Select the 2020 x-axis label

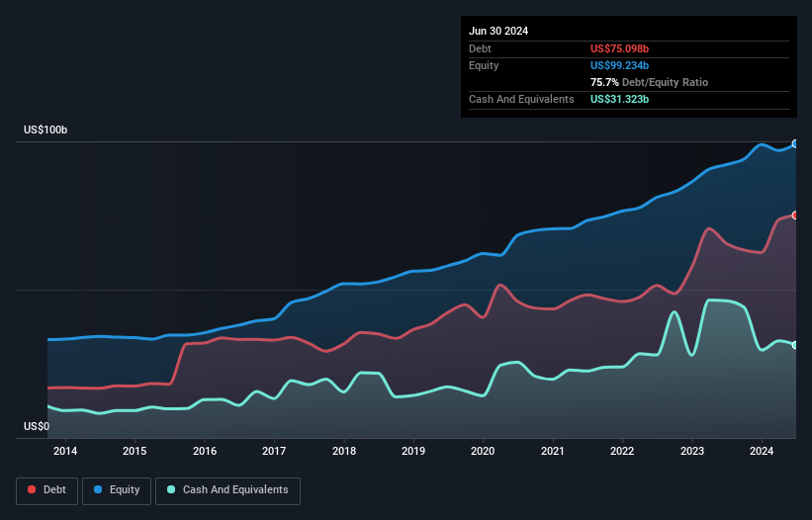pos(483,451)
